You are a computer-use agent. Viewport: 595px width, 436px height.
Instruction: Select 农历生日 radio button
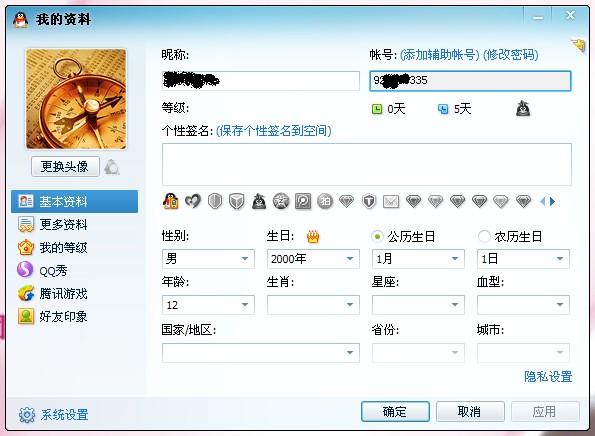(x=484, y=236)
